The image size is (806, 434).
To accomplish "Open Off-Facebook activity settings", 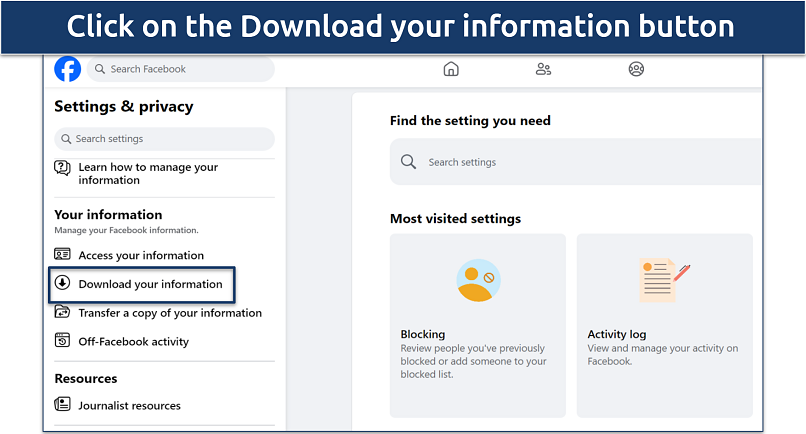I will (x=133, y=342).
